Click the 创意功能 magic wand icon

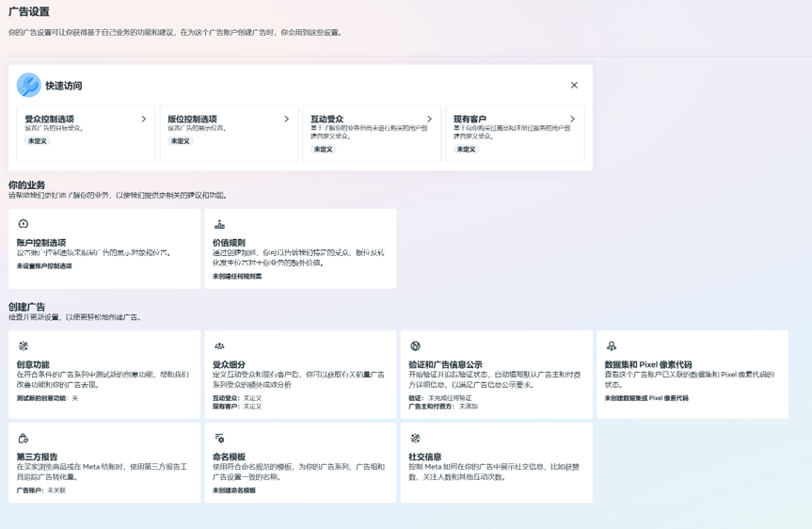pos(24,346)
